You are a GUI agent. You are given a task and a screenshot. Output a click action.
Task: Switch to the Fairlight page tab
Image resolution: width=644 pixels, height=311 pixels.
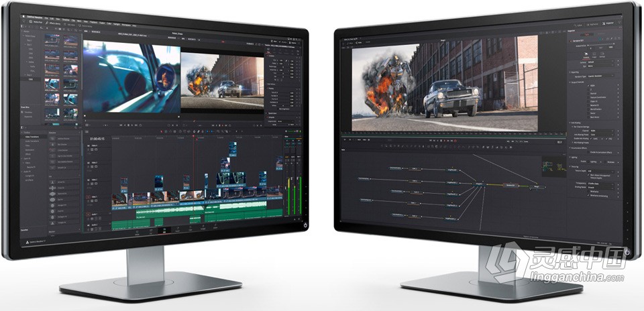(203, 227)
